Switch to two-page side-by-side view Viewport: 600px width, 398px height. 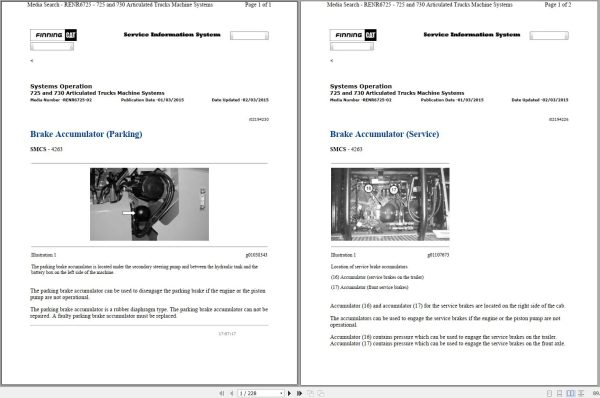[571, 393]
